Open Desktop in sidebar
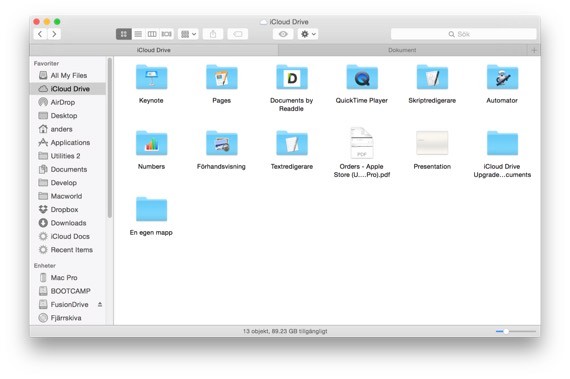 pyautogui.click(x=68, y=116)
